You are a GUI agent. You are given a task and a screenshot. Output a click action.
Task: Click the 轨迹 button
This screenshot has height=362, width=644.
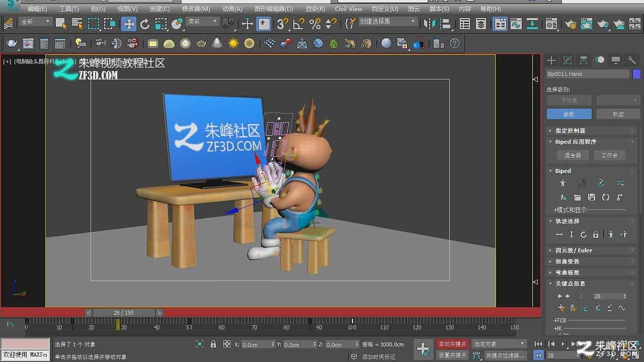618,114
